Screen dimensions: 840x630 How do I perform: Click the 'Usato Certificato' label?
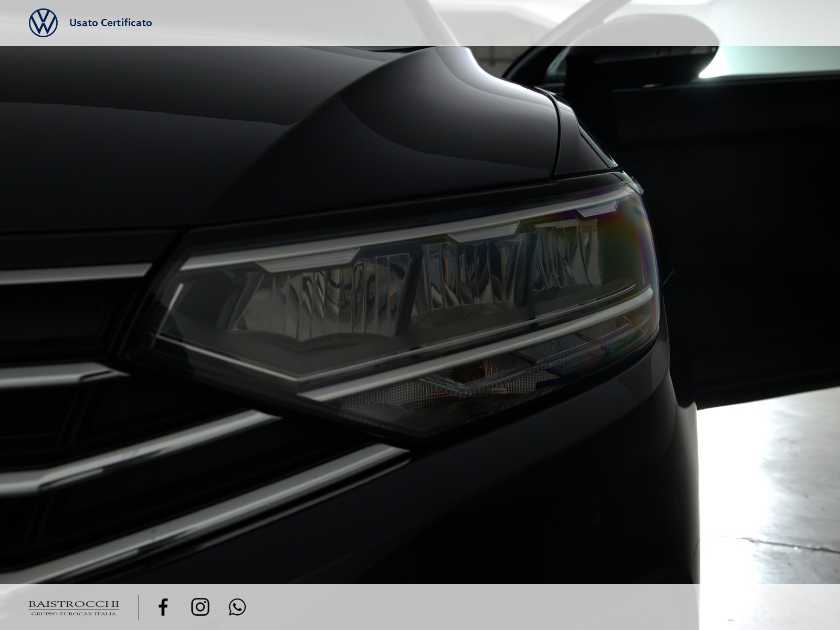tap(111, 23)
